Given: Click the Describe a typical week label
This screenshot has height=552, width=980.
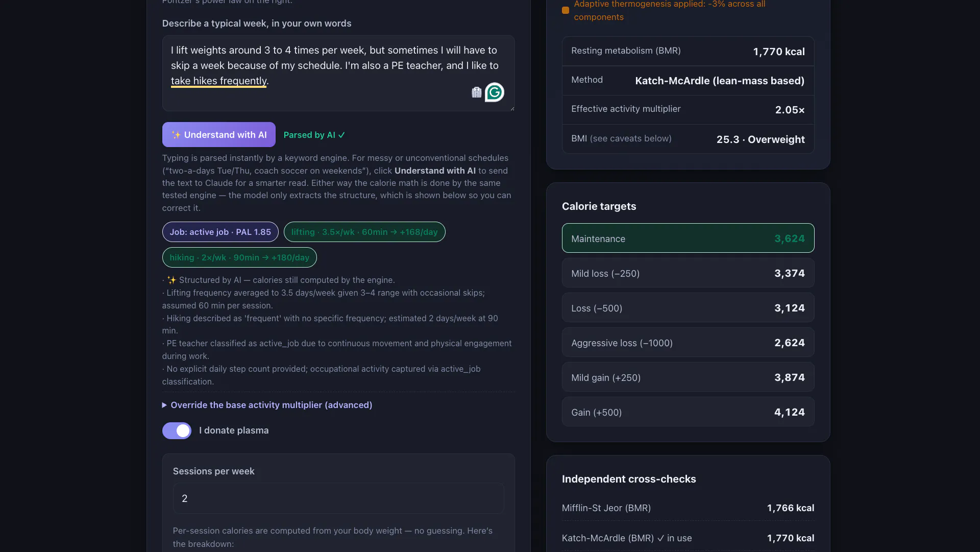Looking at the screenshot, I should pyautogui.click(x=257, y=23).
